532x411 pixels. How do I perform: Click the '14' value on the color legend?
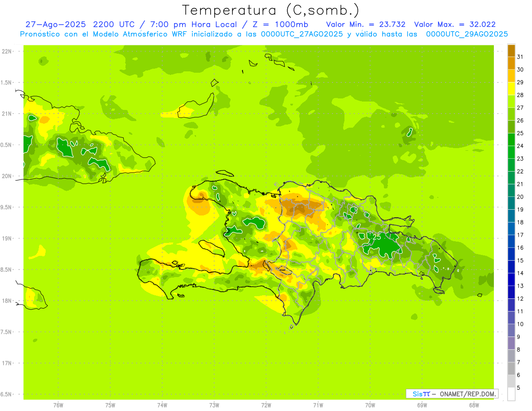[520, 273]
